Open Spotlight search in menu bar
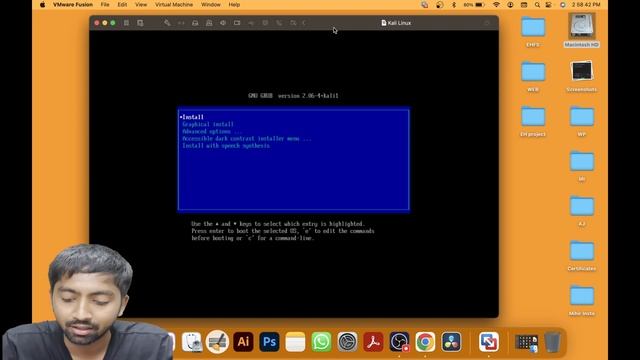Screen dimensions: 640x360 [537, 5]
